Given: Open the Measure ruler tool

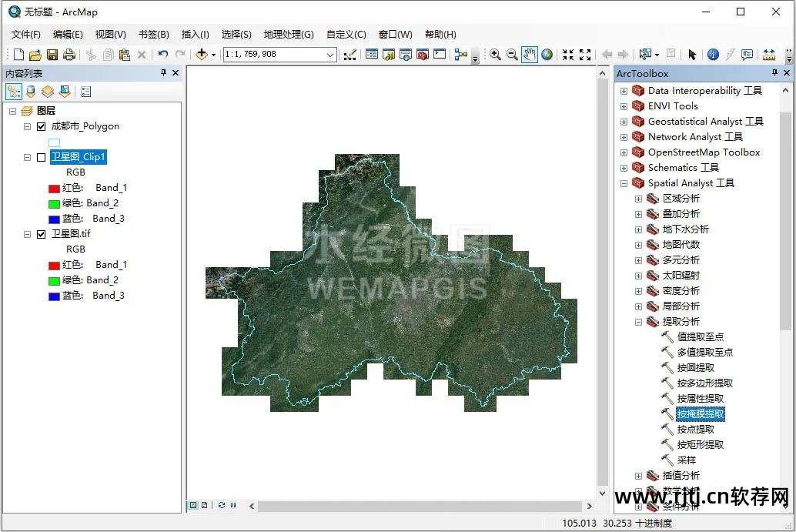Looking at the screenshot, I should pyautogui.click(x=768, y=55).
